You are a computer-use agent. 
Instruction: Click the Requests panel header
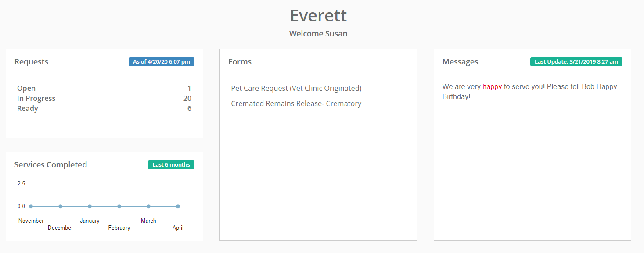point(31,62)
